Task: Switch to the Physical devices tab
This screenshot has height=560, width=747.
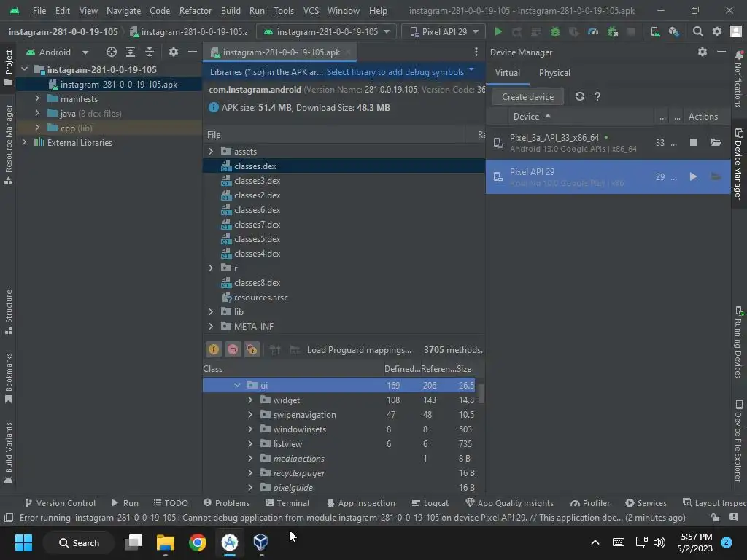Action: 554,73
